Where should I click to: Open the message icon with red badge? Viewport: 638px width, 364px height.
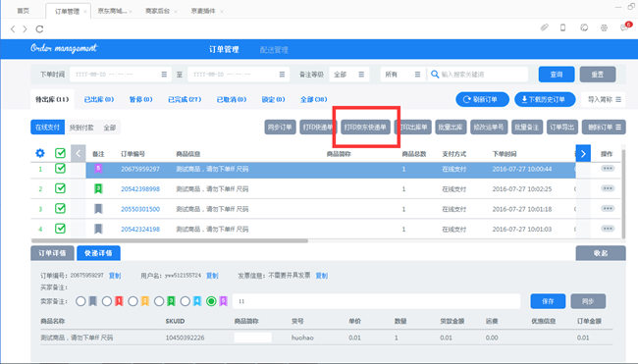(624, 27)
